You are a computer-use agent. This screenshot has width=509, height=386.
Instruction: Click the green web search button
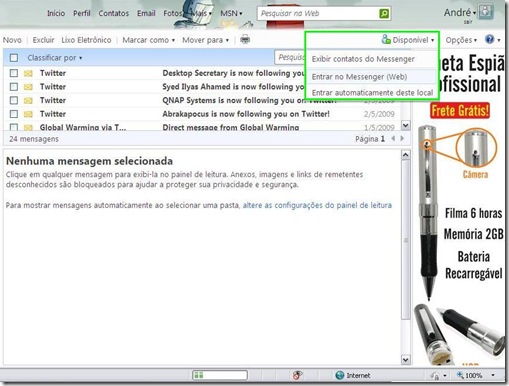384,14
